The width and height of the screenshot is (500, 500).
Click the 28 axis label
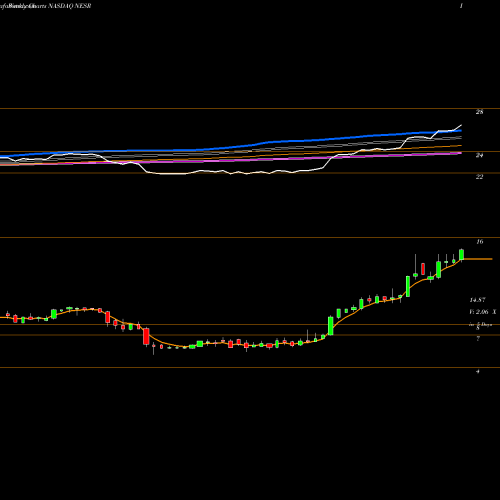[479, 112]
